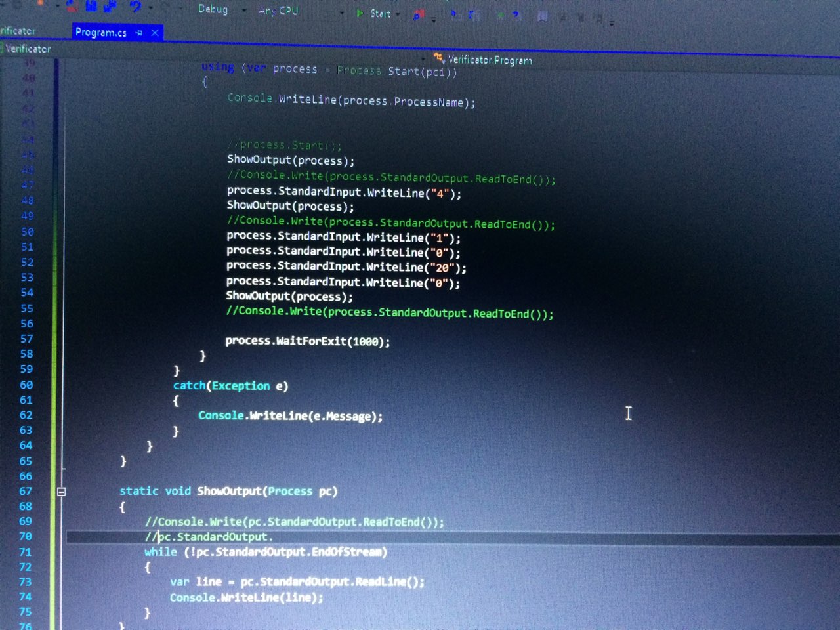Click the using var process line
The height and width of the screenshot is (630, 840).
coord(329,70)
